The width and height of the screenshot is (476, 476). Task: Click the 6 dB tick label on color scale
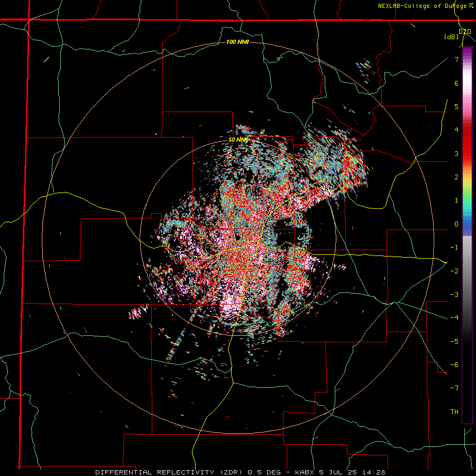point(456,83)
